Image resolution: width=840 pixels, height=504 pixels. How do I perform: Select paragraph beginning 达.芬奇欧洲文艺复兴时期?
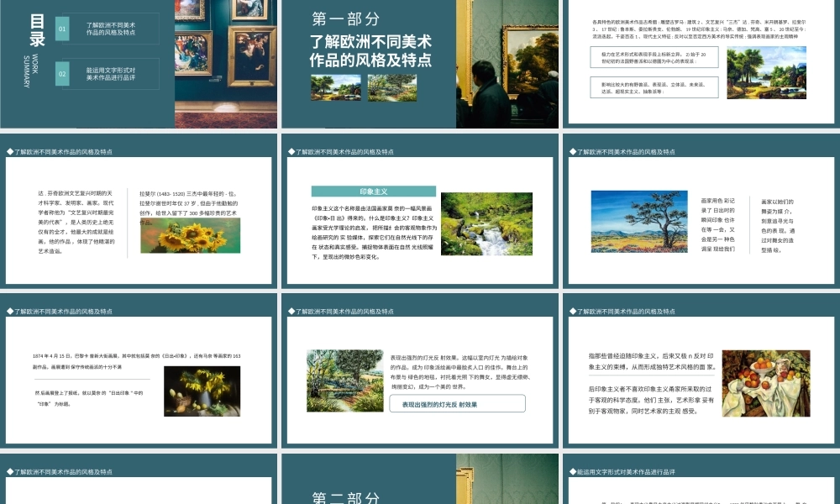tap(76, 222)
